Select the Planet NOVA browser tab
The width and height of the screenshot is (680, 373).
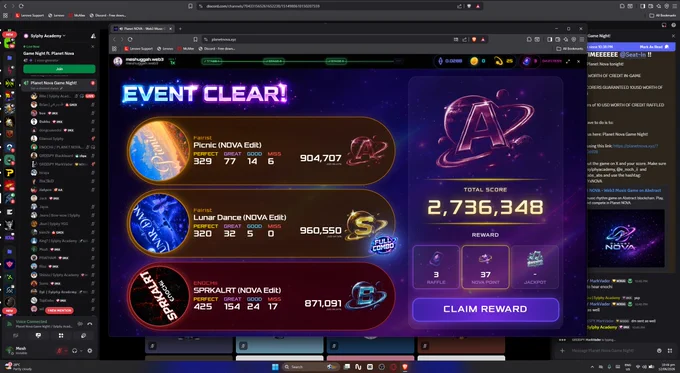pyautogui.click(x=143, y=29)
